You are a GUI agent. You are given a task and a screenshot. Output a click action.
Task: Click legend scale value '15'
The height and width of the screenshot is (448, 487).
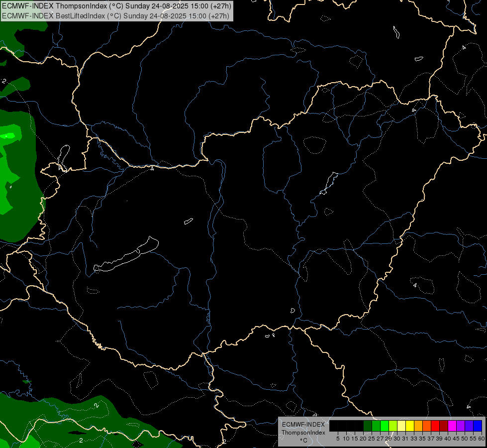click(x=355, y=439)
